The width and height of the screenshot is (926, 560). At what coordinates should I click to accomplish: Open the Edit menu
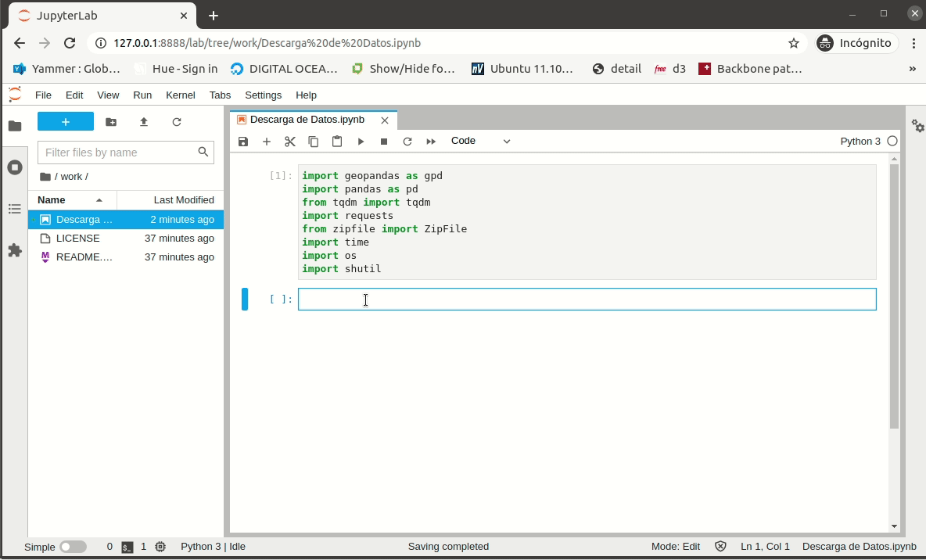pos(74,95)
